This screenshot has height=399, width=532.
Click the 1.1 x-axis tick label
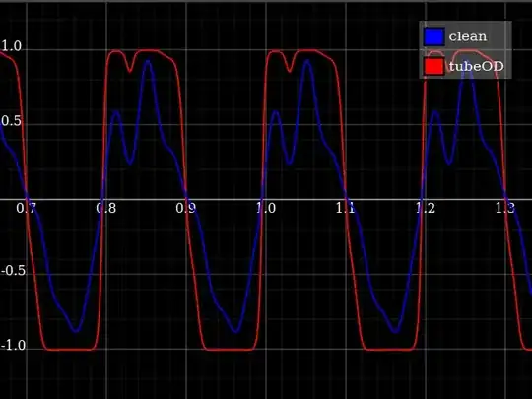tap(346, 208)
